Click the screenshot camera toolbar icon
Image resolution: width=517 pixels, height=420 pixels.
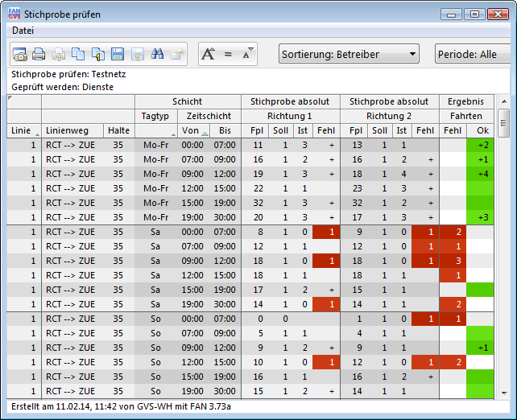pos(20,54)
